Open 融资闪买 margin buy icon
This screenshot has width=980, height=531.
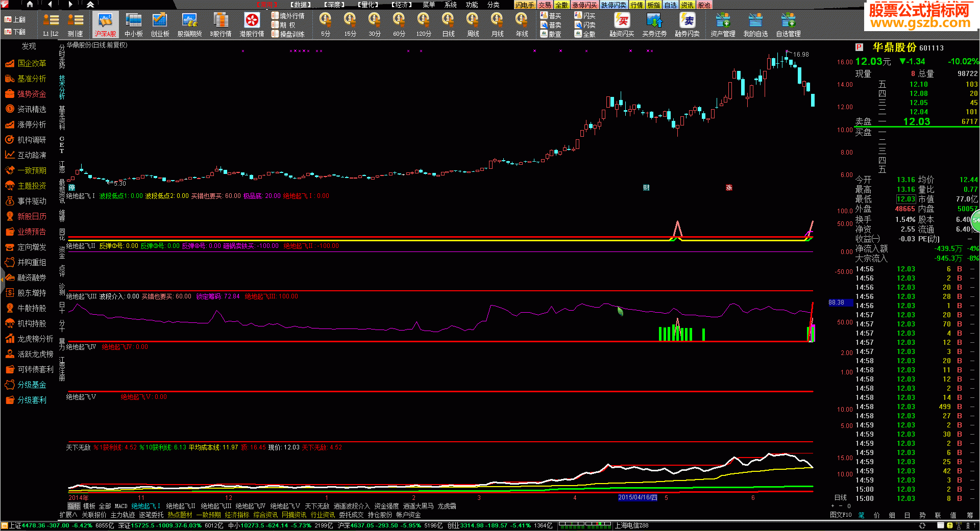(622, 24)
